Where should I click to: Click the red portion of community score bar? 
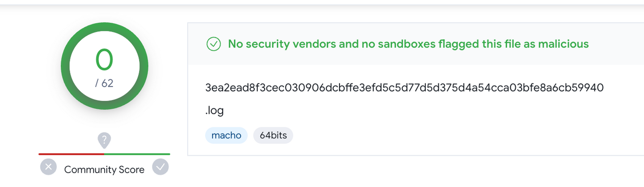[72, 154]
